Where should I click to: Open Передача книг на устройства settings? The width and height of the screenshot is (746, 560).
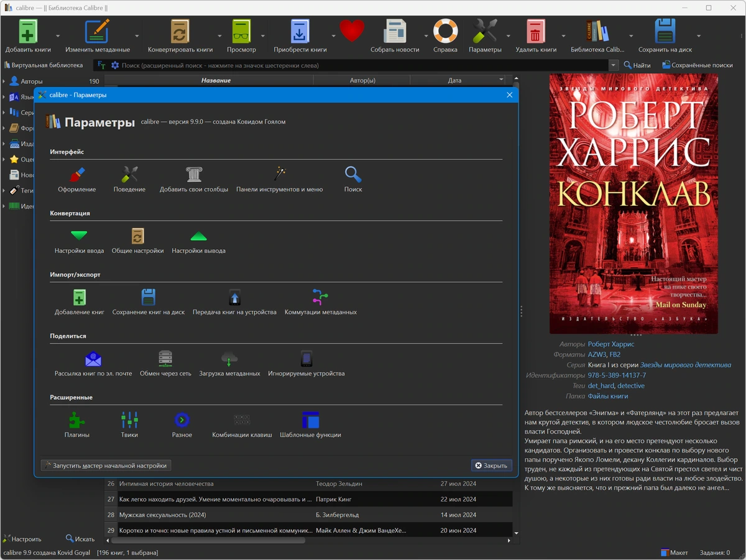(234, 302)
